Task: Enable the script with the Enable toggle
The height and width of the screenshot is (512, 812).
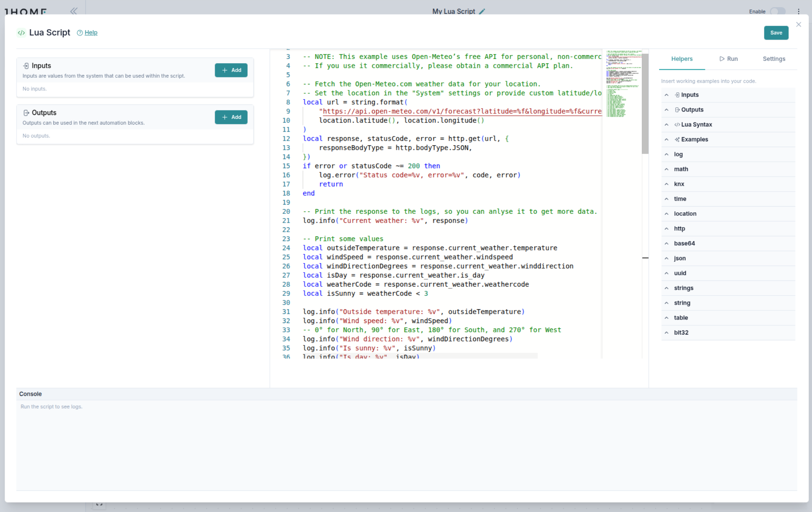Action: [x=778, y=11]
